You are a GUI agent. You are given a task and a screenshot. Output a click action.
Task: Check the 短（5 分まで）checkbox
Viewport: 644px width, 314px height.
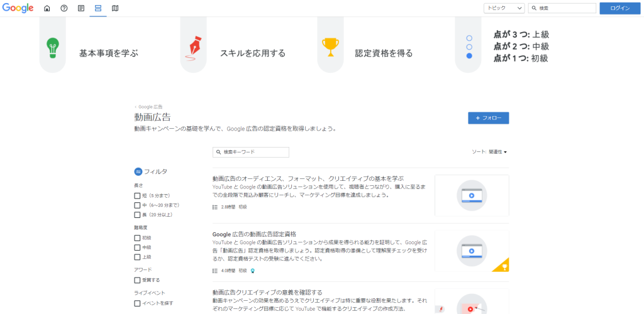[x=137, y=195]
